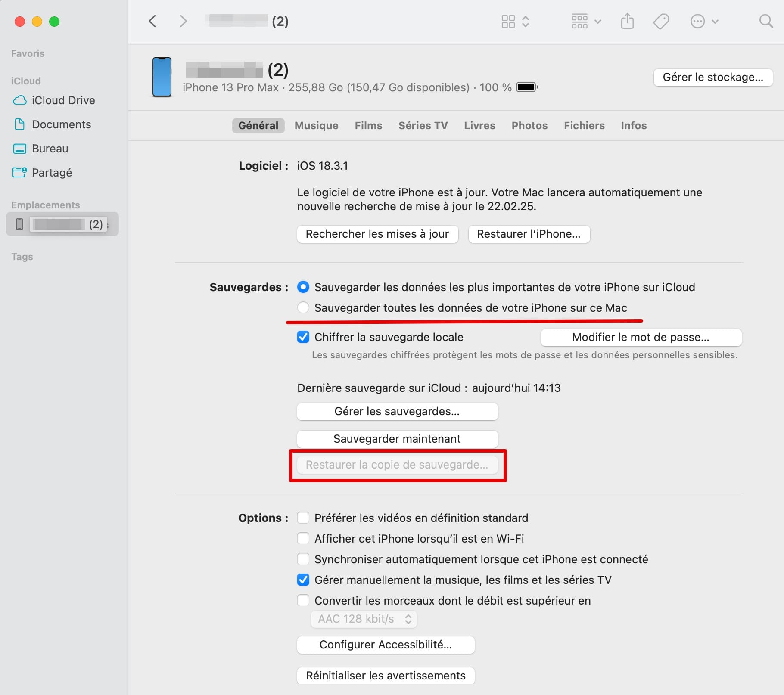Screen dimensions: 784x695
Task: Open the grouping options dropdown
Action: tap(586, 21)
